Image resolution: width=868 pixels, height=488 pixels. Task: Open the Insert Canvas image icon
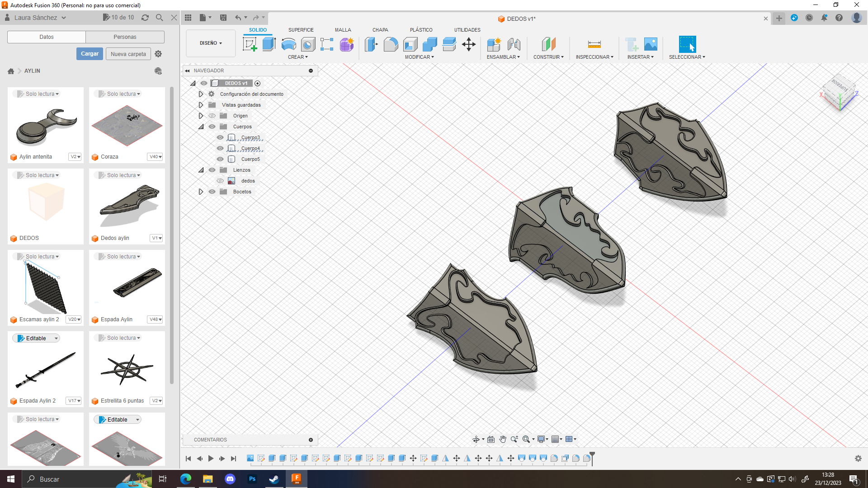click(651, 44)
